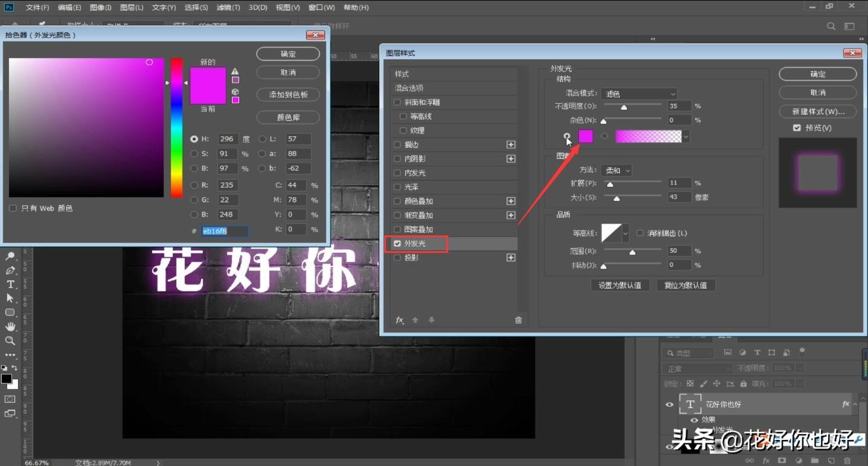Click the fx menu in Layer Style dialog
Viewport: 868px width, 466px height.
click(399, 320)
